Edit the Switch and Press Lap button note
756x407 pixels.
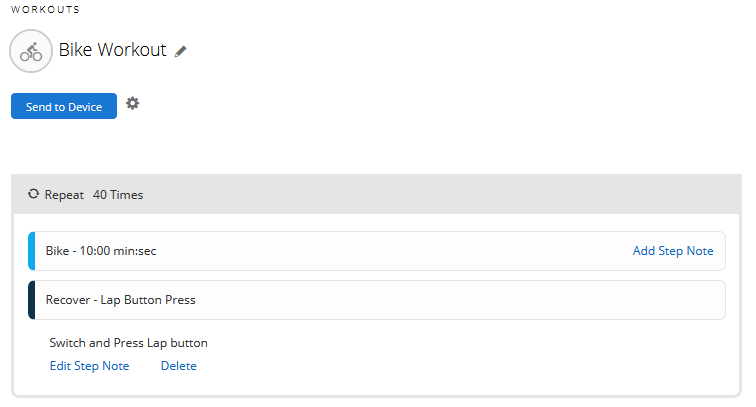coord(90,366)
